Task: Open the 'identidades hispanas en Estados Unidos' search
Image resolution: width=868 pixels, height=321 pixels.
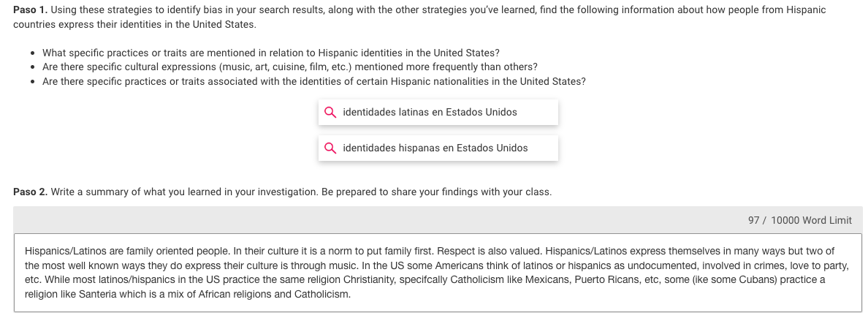Action: pos(438,148)
